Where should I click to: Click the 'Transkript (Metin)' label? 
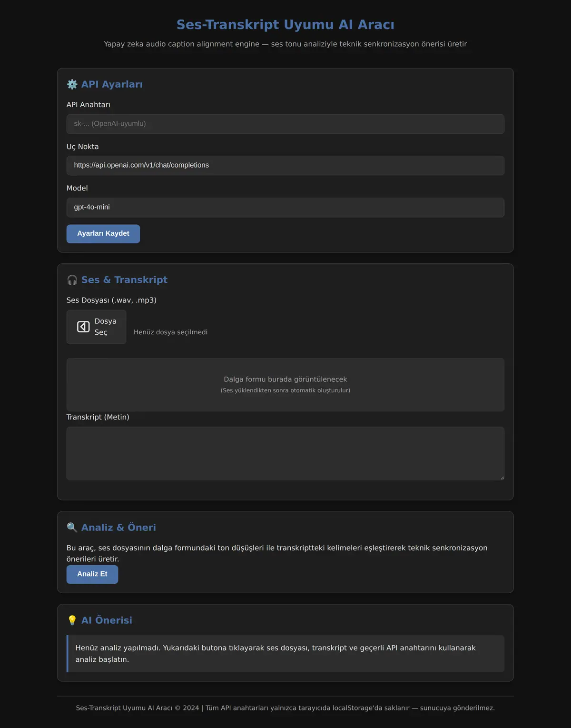[x=98, y=417]
